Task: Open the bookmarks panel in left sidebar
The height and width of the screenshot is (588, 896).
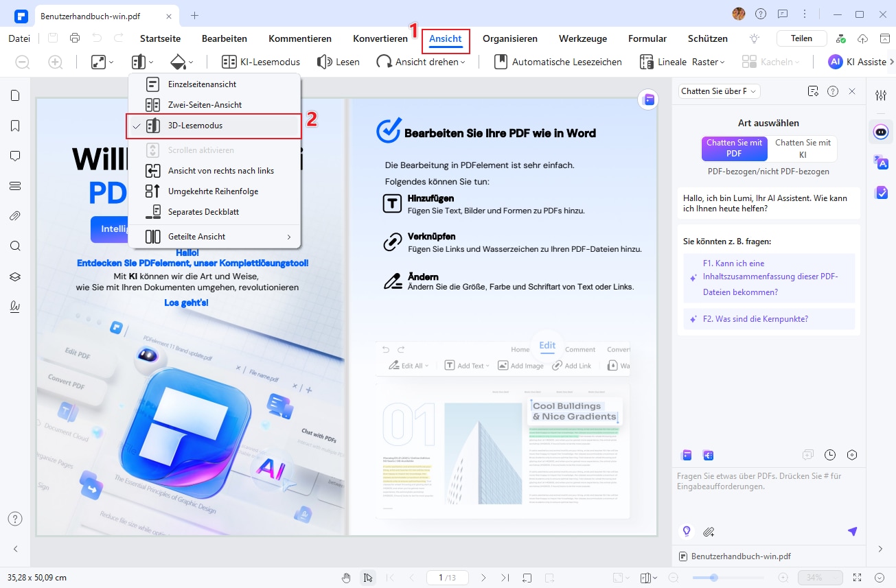Action: [15, 126]
